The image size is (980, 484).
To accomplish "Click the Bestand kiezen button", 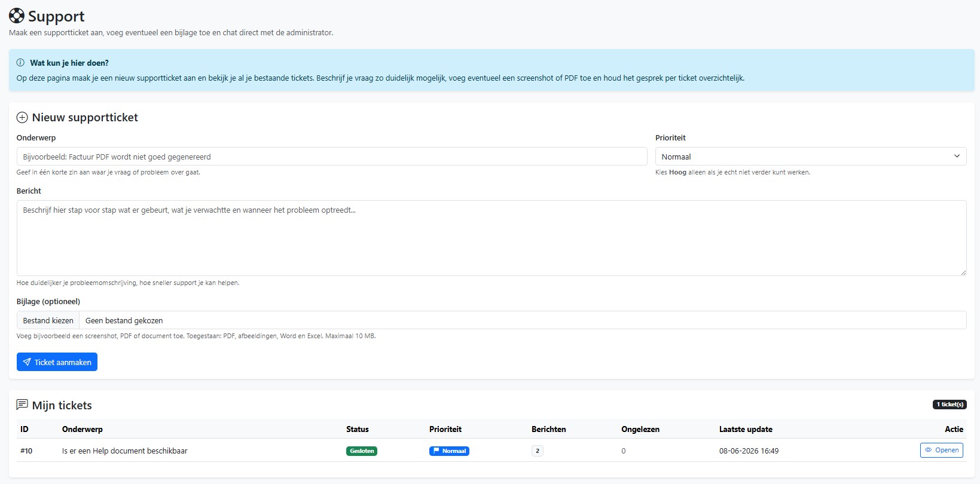I will (48, 320).
